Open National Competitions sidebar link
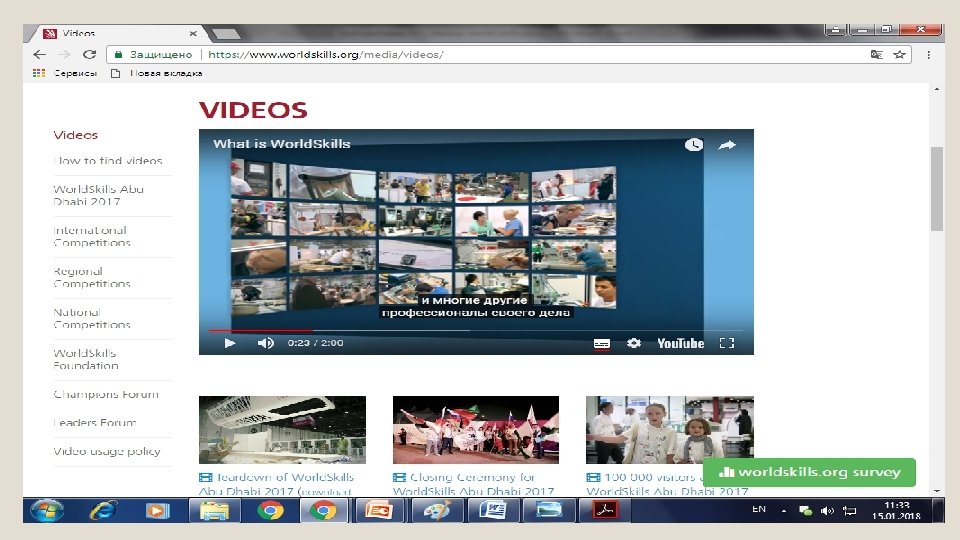Image resolution: width=960 pixels, height=540 pixels. pos(92,318)
